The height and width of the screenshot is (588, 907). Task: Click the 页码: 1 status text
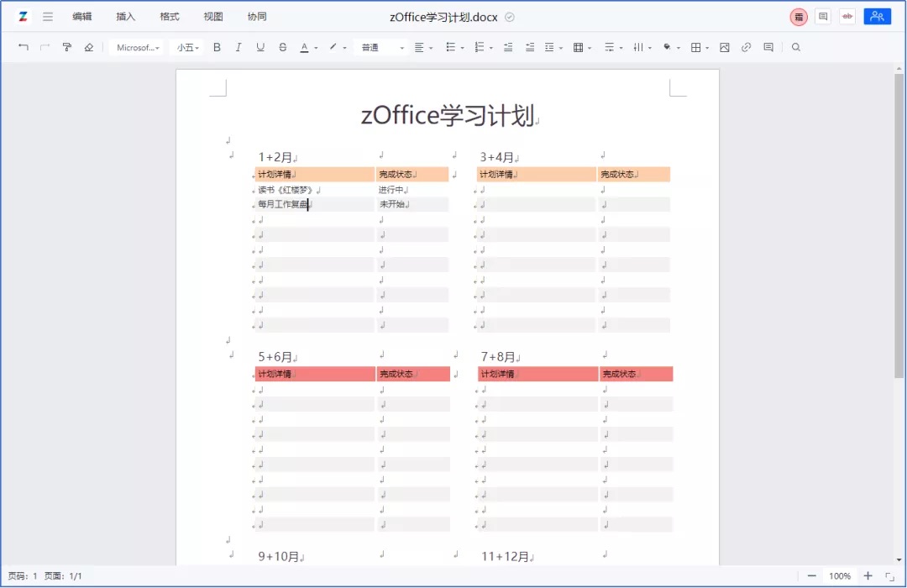point(23,576)
